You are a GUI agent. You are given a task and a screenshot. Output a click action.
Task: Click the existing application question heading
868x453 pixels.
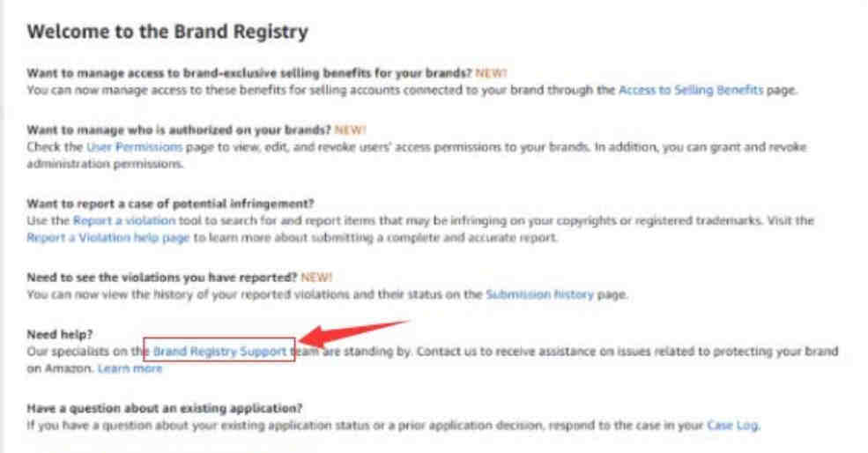[x=165, y=408]
